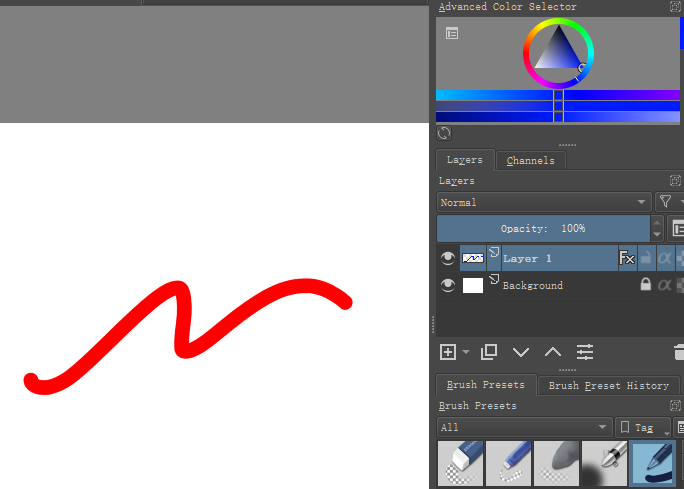Viewport: 684px width, 489px height.
Task: Adjust the hue shade selector bar
Action: tap(558, 95)
